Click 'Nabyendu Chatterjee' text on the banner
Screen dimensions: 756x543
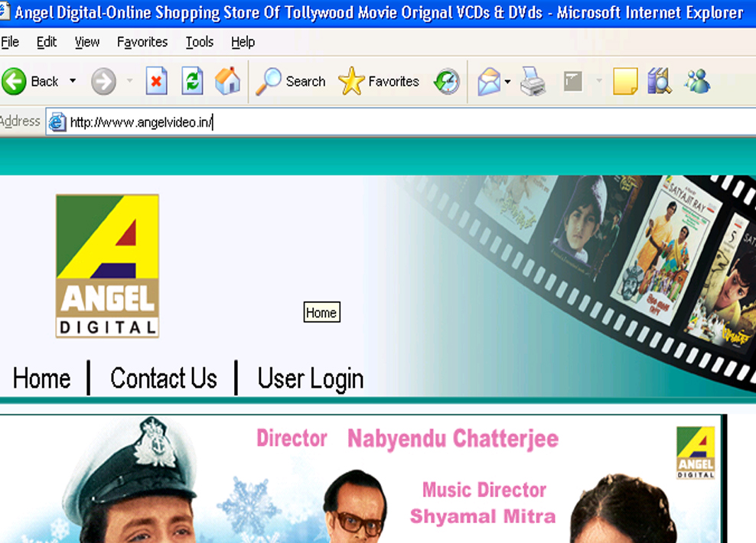click(x=453, y=439)
